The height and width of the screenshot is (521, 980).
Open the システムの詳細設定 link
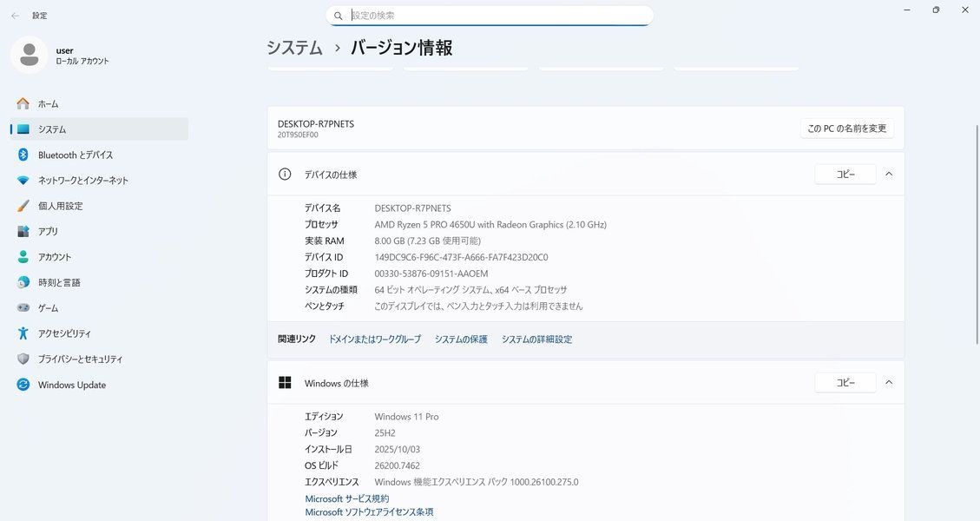coord(536,339)
